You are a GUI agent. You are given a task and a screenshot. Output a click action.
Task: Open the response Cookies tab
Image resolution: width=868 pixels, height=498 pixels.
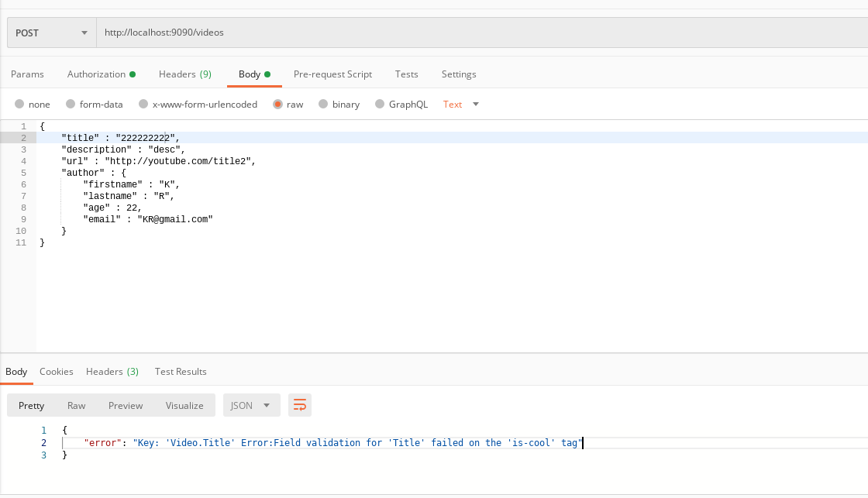tap(57, 372)
